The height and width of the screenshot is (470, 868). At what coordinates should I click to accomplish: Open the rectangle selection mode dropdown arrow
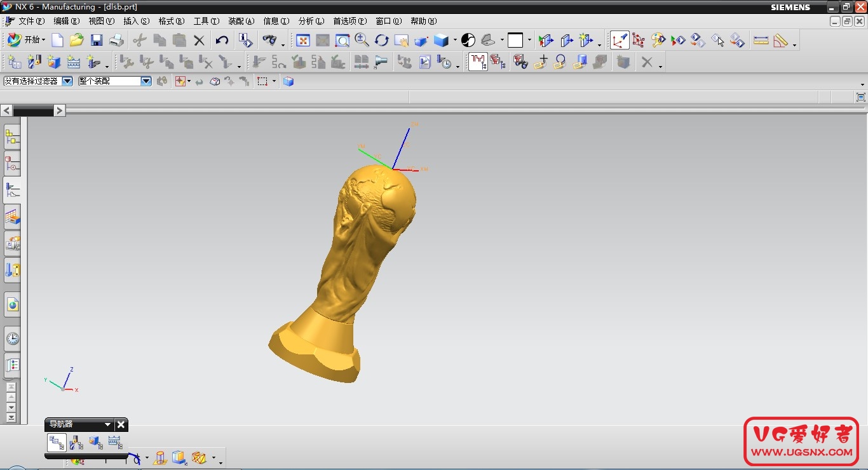(275, 81)
